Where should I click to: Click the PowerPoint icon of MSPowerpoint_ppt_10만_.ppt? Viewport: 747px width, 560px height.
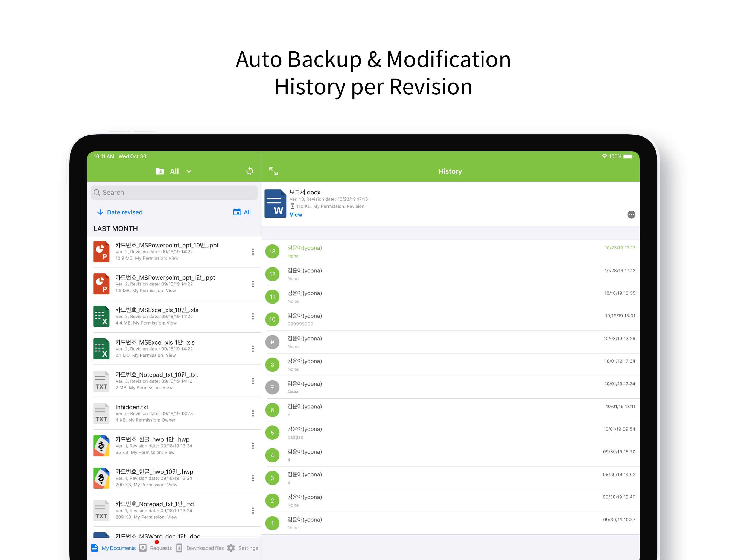click(101, 252)
